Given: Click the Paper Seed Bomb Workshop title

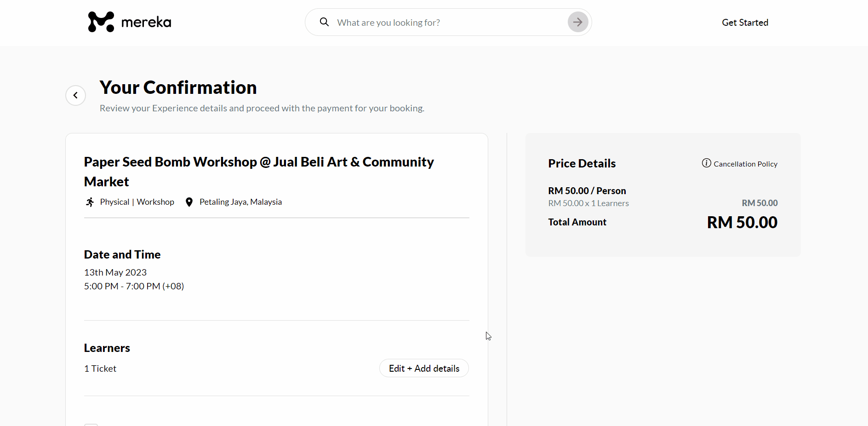Looking at the screenshot, I should [259, 172].
